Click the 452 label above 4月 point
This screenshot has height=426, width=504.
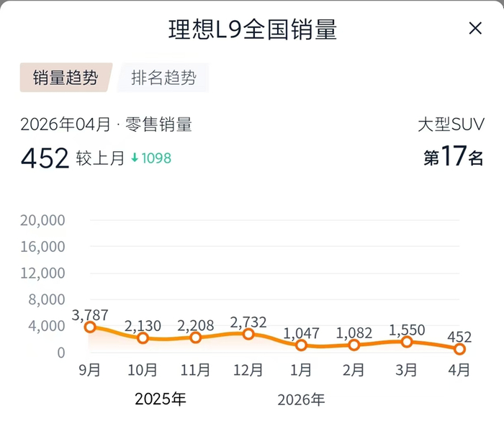tap(459, 337)
